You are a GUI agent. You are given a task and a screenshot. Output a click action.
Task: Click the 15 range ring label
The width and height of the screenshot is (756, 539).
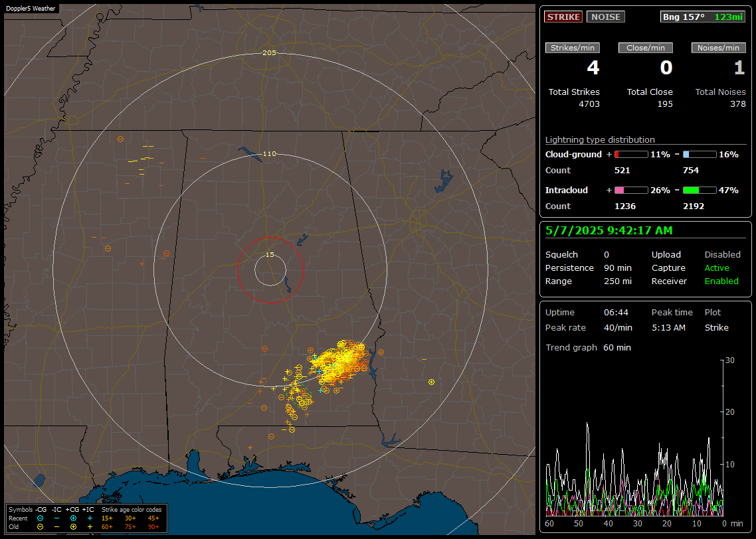point(270,254)
